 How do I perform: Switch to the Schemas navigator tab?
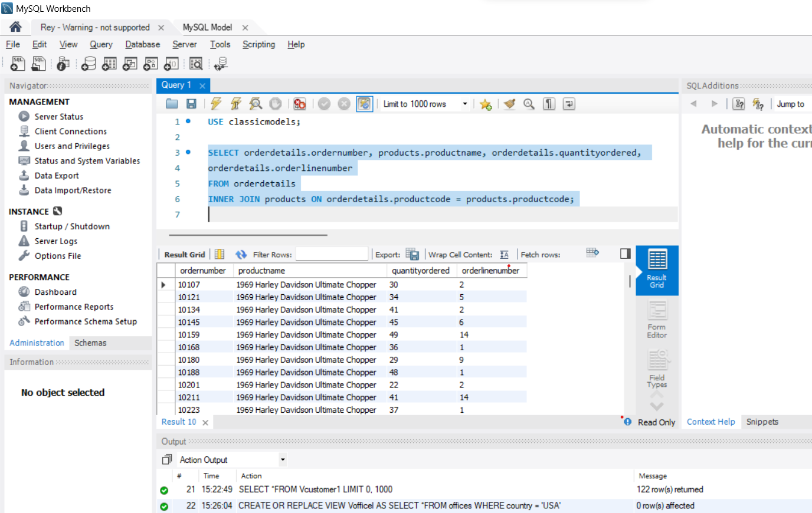[90, 343]
